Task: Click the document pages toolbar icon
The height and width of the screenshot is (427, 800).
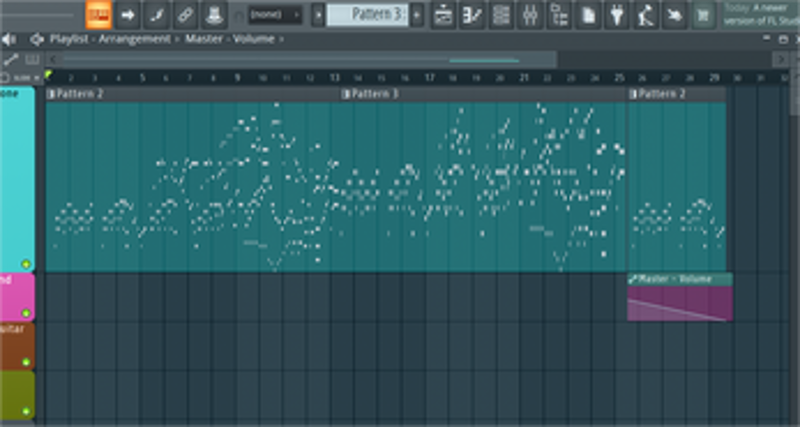Action: (588, 15)
